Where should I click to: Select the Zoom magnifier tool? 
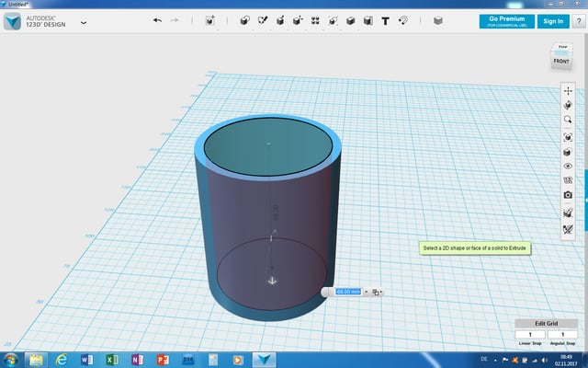coord(568,120)
